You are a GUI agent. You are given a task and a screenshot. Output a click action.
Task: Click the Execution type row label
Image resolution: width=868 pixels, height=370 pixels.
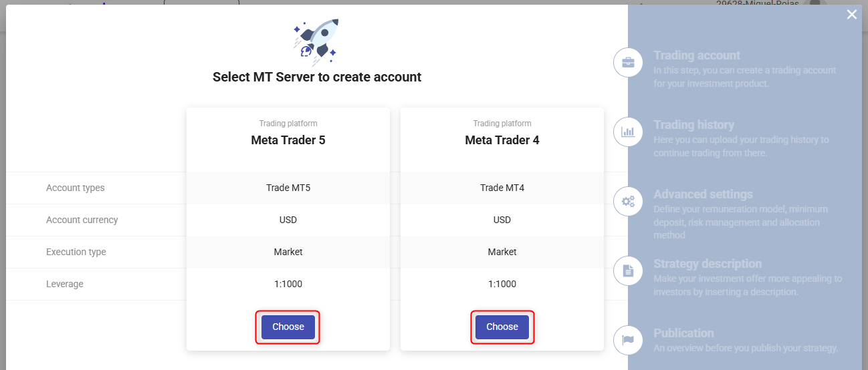pos(76,252)
